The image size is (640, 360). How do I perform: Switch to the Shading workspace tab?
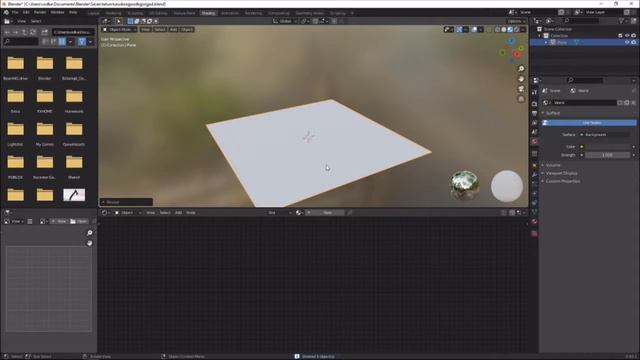click(x=208, y=13)
